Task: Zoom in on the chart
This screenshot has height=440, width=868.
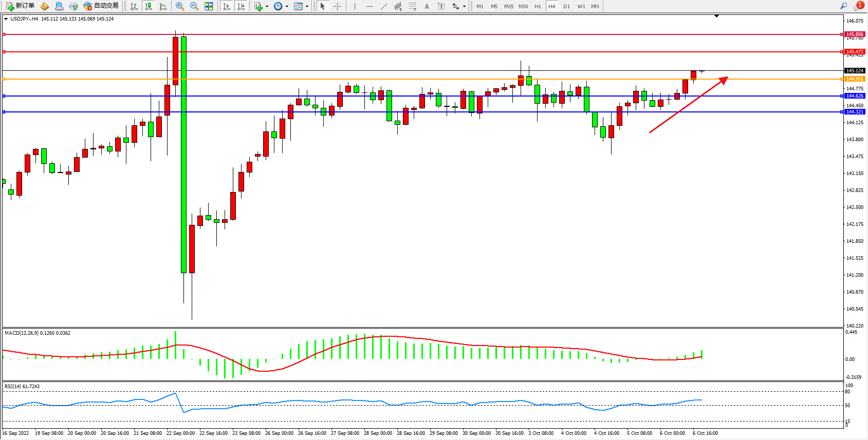Action: pyautogui.click(x=180, y=6)
